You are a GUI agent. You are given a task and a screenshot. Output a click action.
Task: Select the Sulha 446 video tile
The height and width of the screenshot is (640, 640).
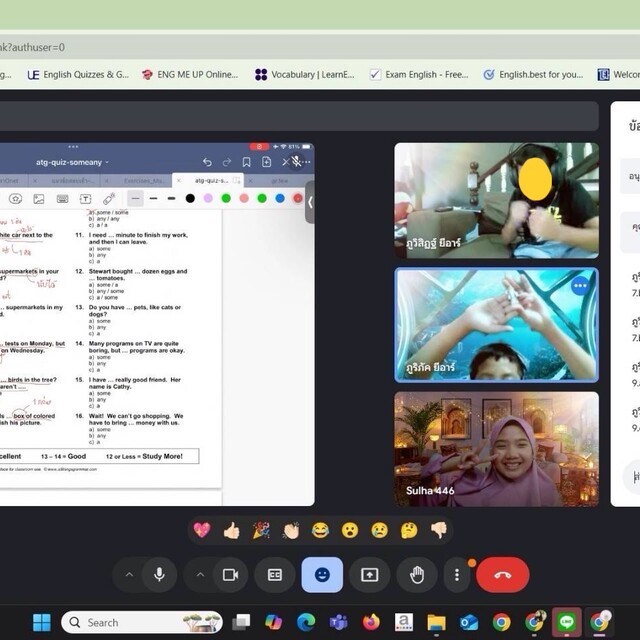pos(496,448)
